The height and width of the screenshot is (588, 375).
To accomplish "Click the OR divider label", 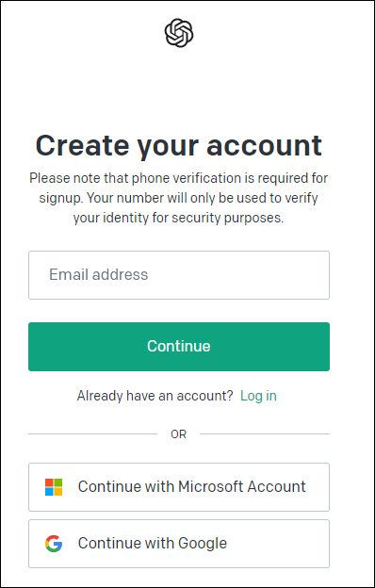I will 178,434.
